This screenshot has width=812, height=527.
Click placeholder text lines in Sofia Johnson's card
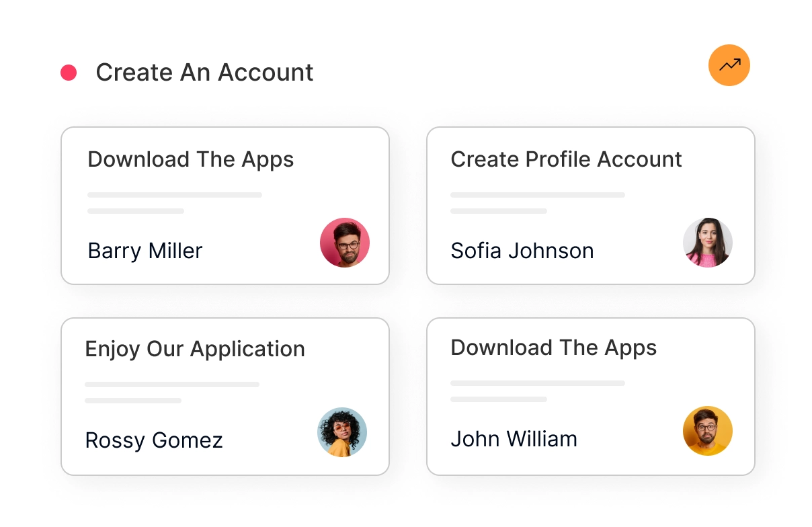pyautogui.click(x=538, y=203)
